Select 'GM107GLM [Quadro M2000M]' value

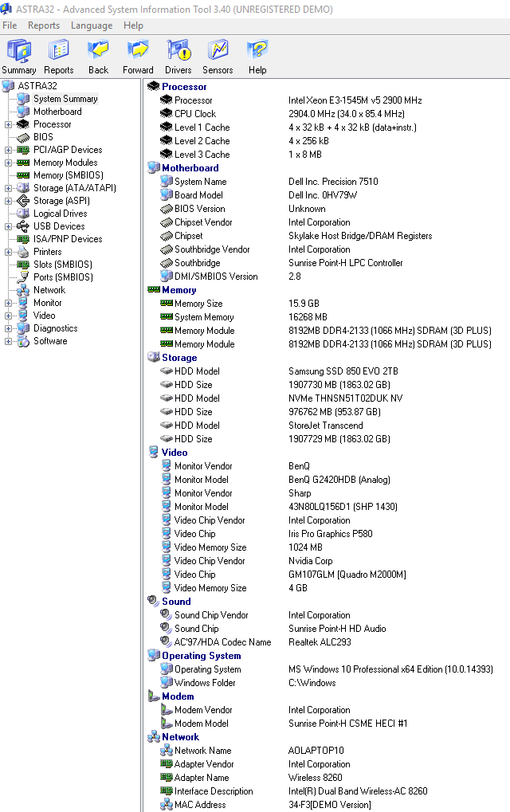pyautogui.click(x=347, y=575)
